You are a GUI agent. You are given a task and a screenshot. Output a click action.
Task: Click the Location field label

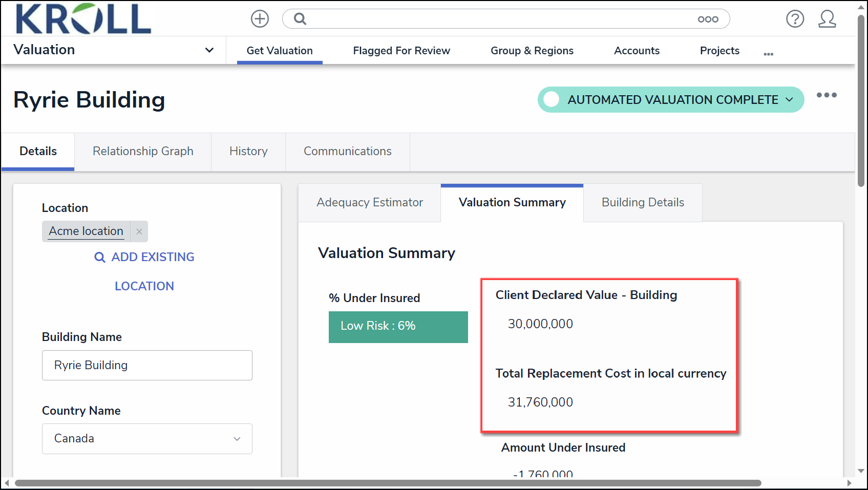click(65, 208)
